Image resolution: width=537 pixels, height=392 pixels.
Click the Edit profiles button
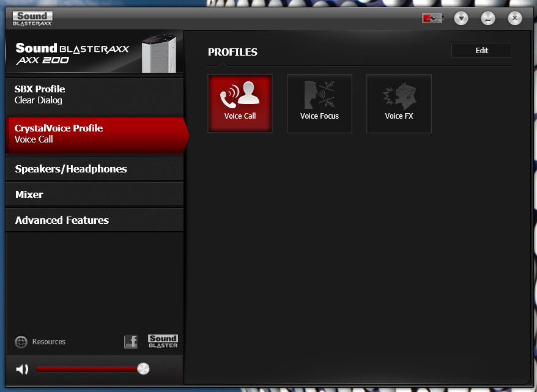(x=481, y=50)
